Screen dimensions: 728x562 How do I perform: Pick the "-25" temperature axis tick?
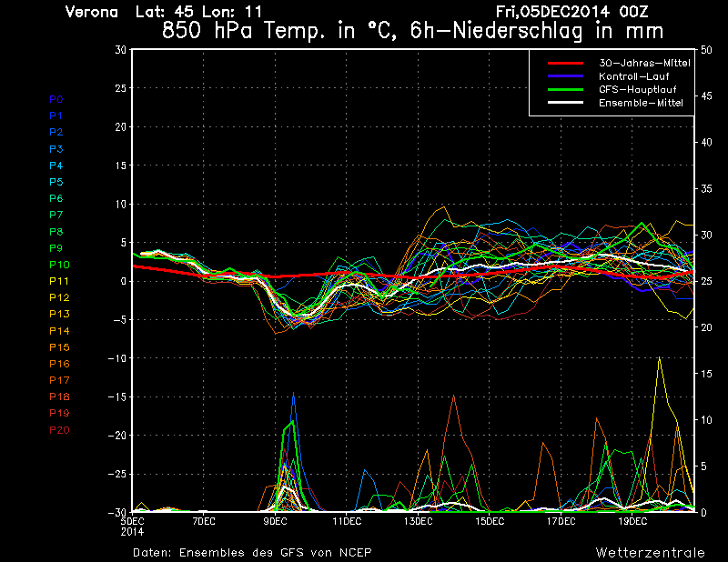pyautogui.click(x=117, y=475)
